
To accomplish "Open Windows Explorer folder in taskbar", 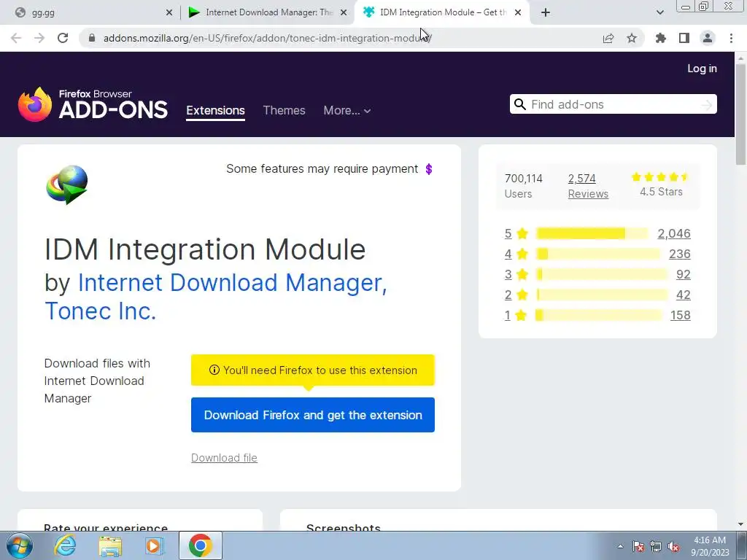I will pos(110,546).
